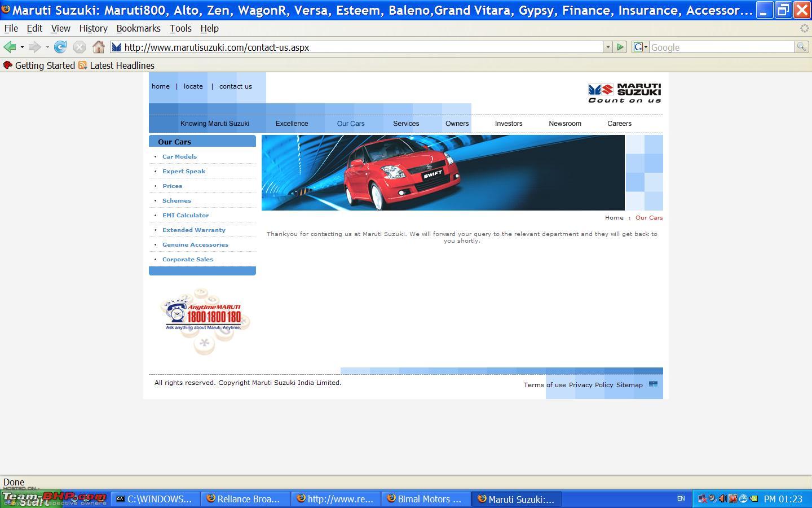
Task: Switch to C:\WINDOWS taskbar button
Action: click(x=155, y=499)
